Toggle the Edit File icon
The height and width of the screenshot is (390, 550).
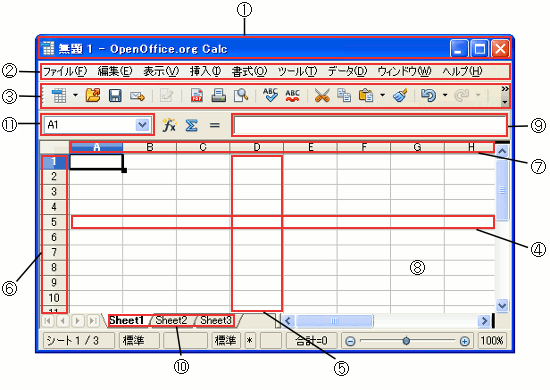coord(166,95)
